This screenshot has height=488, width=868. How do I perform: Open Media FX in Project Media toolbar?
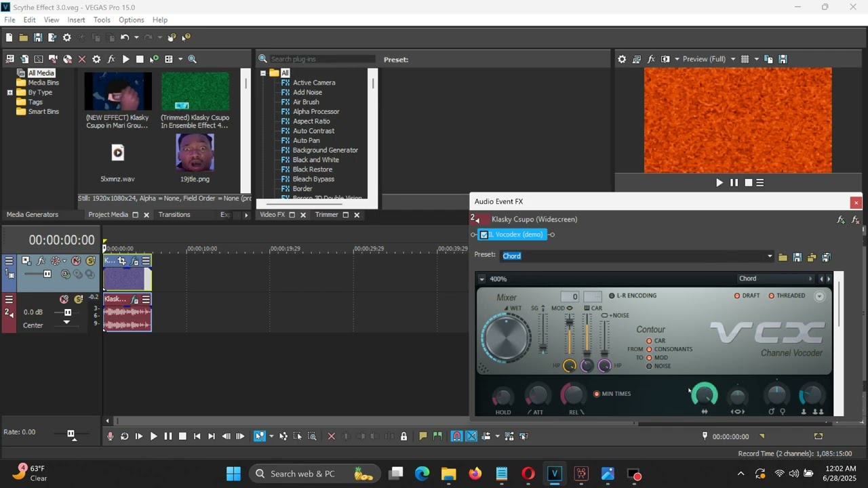pos(111,59)
